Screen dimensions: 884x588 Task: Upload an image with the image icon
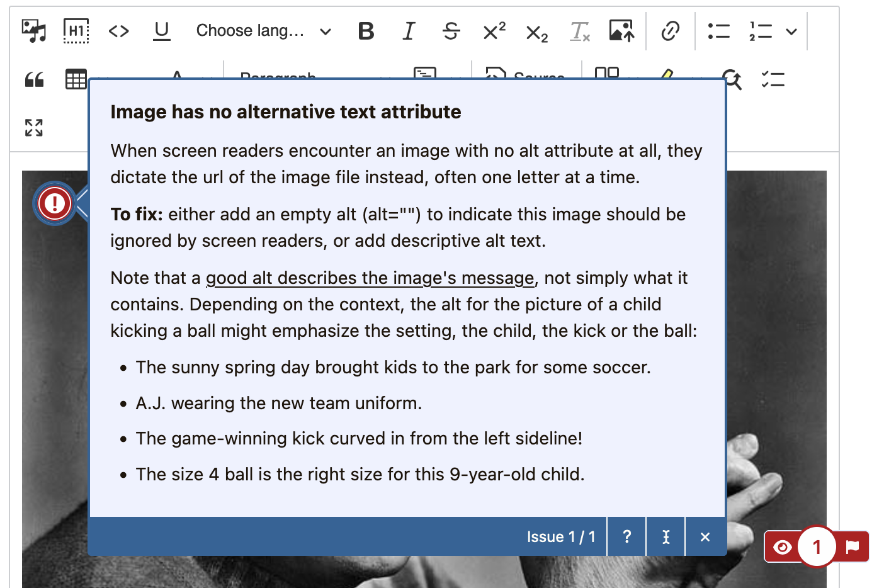point(621,30)
